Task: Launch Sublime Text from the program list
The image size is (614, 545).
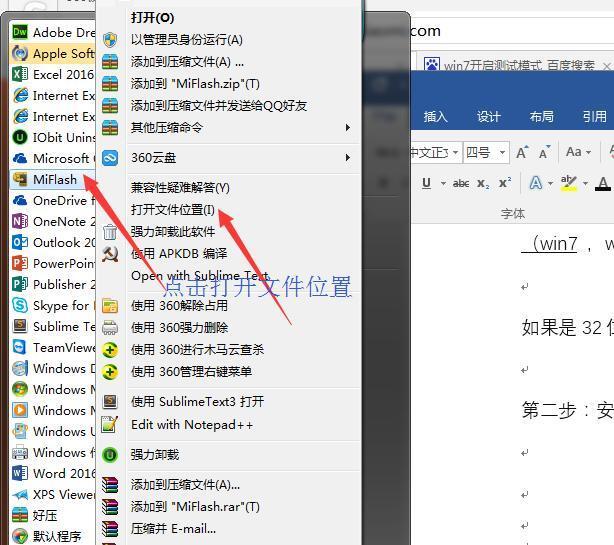Action: pos(53,326)
